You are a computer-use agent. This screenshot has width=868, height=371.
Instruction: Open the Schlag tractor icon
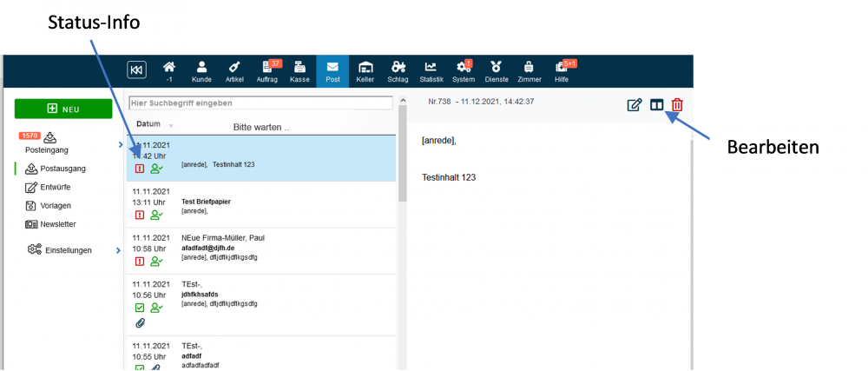[x=398, y=71]
